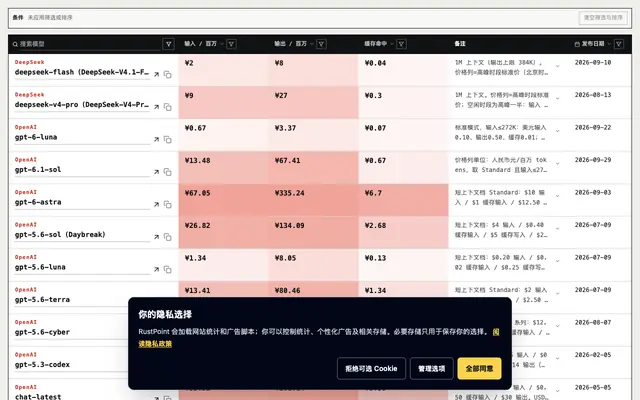Copy the deepseek-flash model name
Image resolution: width=640 pixels, height=400 pixels.
pos(168,75)
